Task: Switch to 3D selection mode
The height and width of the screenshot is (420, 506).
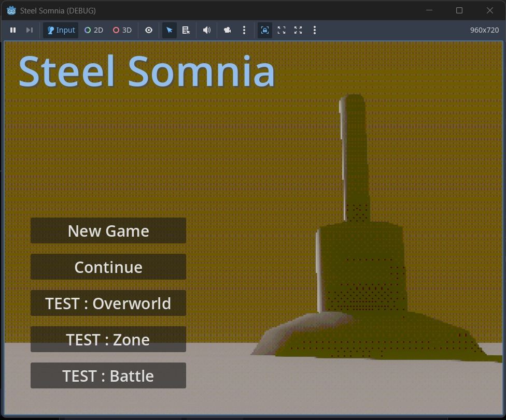Action: 122,30
